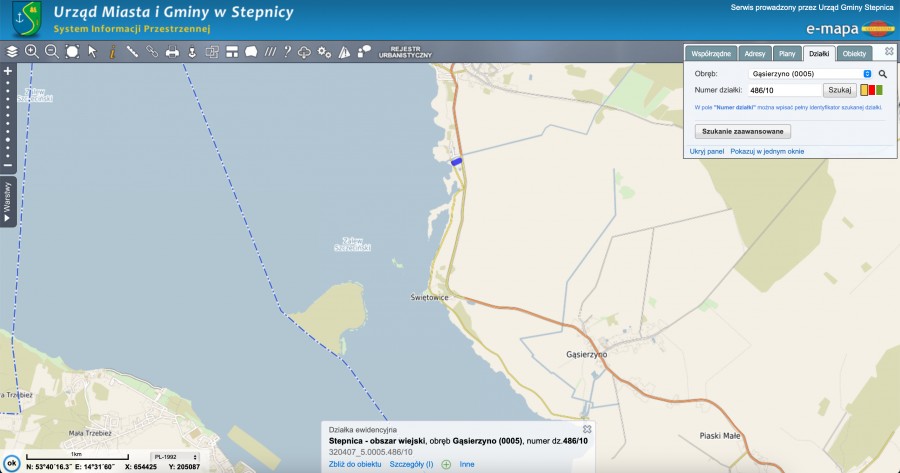Viewport: 900px width, 473px height.
Task: Switch to the Adresy tab
Action: 755,53
